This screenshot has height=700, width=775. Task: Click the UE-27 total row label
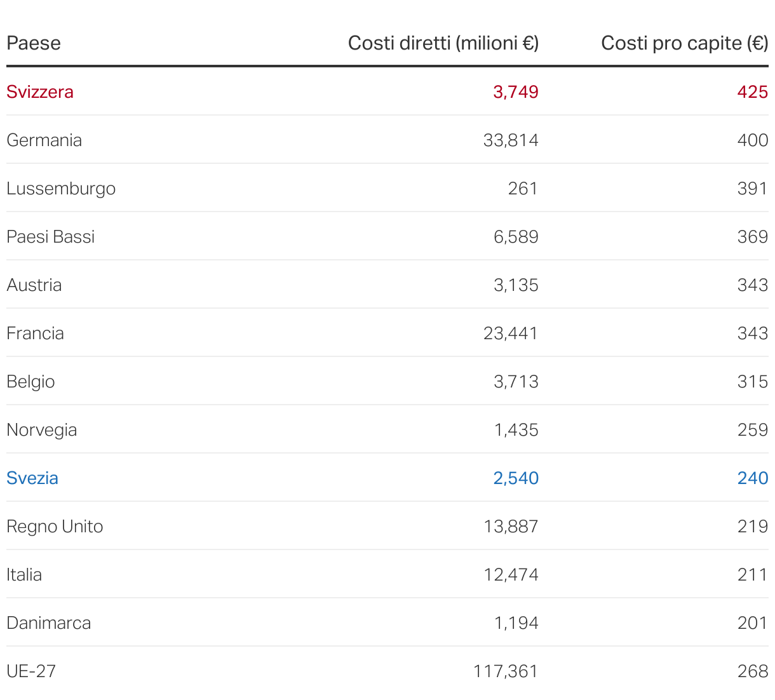tap(31, 671)
